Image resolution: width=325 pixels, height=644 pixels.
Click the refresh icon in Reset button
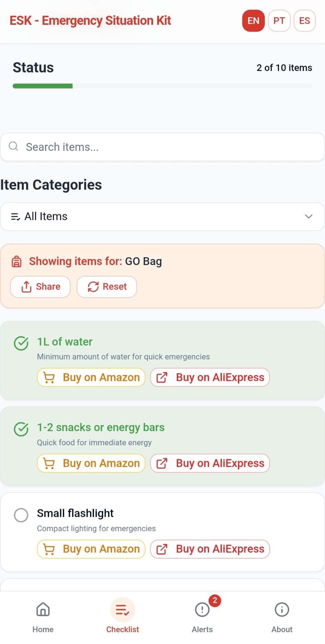(x=93, y=287)
